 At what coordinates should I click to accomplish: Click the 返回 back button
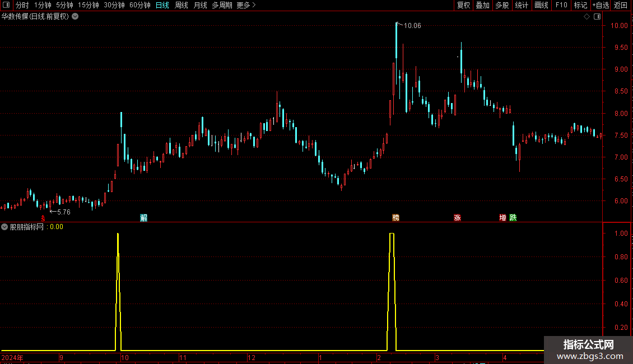click(x=621, y=5)
